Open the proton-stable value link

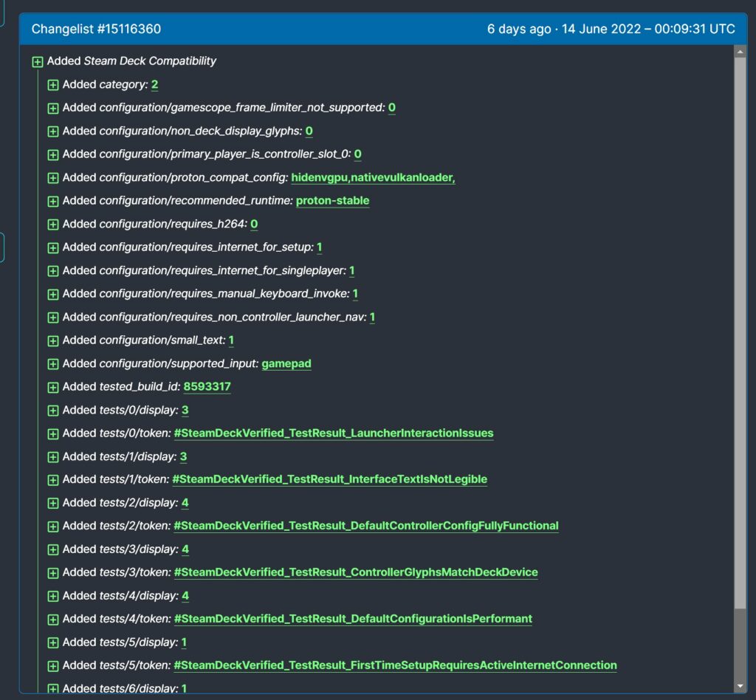333,201
